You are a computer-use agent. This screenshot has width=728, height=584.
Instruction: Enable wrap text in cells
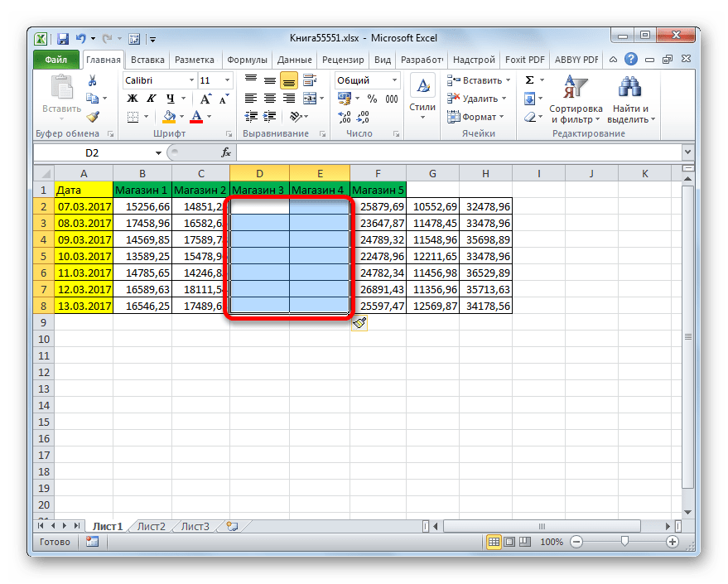310,80
